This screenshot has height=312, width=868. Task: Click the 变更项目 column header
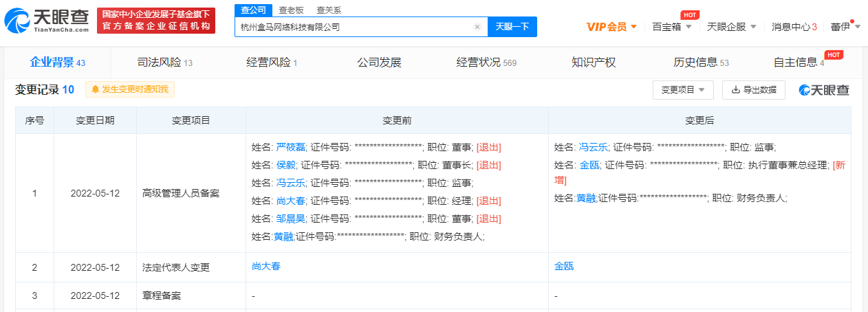pos(191,120)
